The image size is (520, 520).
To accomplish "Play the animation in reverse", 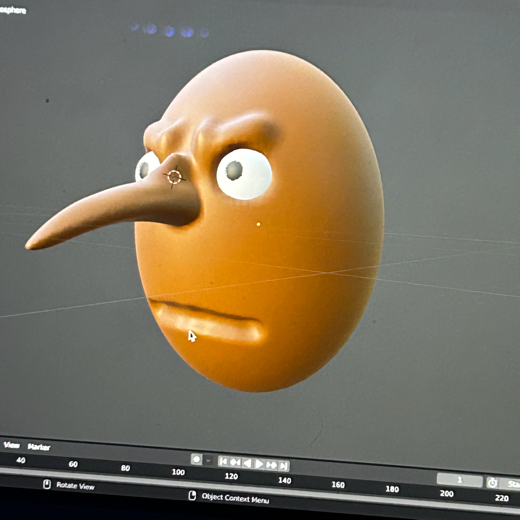I will [247, 463].
